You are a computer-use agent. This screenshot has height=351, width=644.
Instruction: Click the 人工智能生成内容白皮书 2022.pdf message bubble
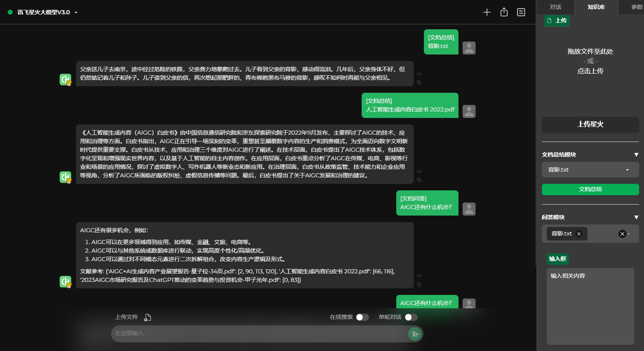click(x=410, y=105)
